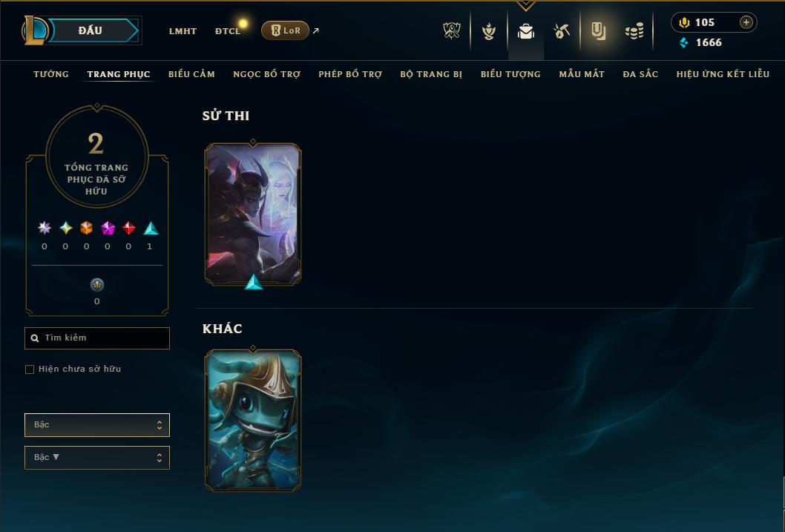Click the plus icon to buy RP
The image size is (785, 532).
pyautogui.click(x=746, y=22)
